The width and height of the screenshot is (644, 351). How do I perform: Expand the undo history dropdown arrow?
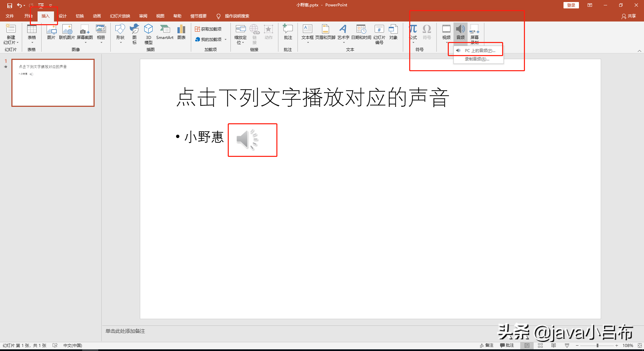point(24,5)
